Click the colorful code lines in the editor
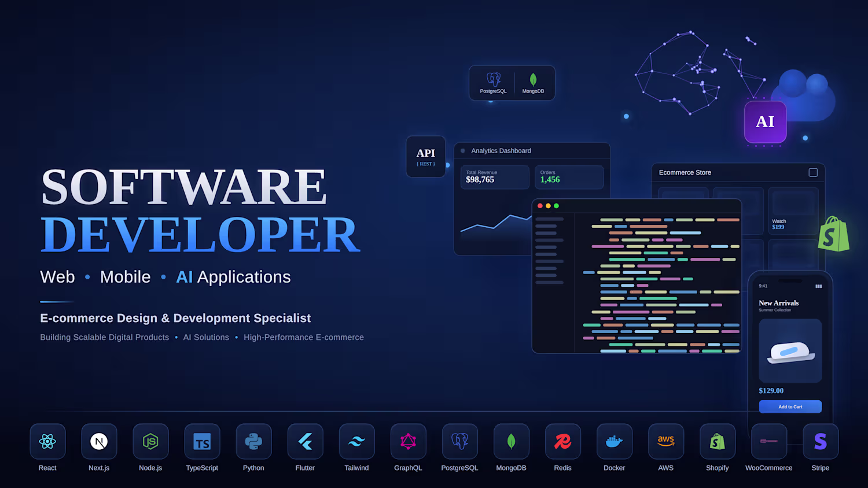This screenshot has height=488, width=868. [661, 285]
